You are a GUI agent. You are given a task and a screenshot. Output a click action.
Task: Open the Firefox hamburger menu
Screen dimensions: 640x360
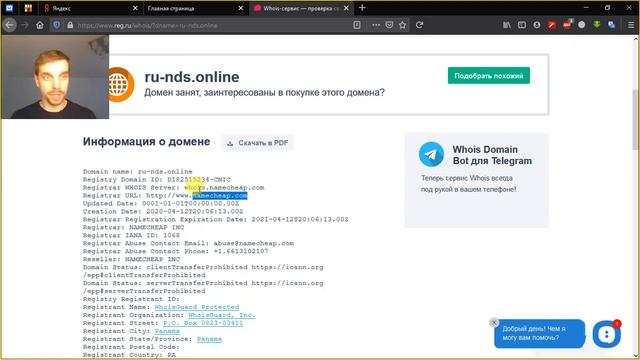pos(631,25)
